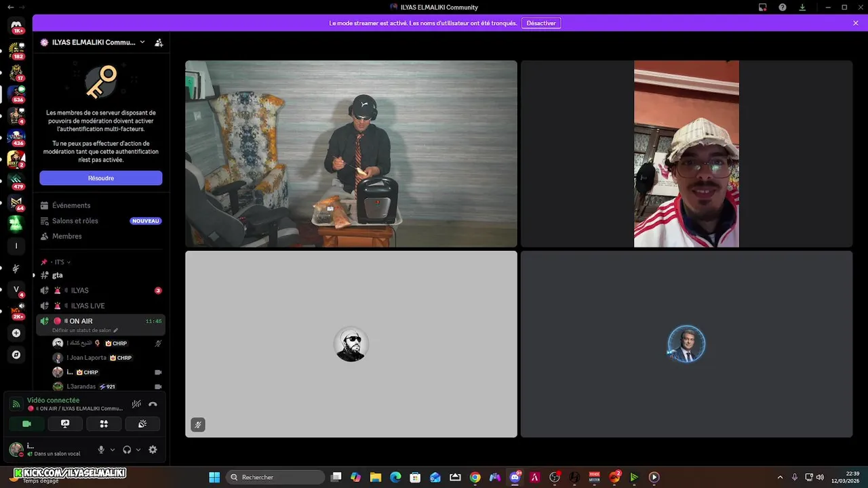
Task: Click the bearded sunglasses avatar tile
Action: tap(351, 344)
